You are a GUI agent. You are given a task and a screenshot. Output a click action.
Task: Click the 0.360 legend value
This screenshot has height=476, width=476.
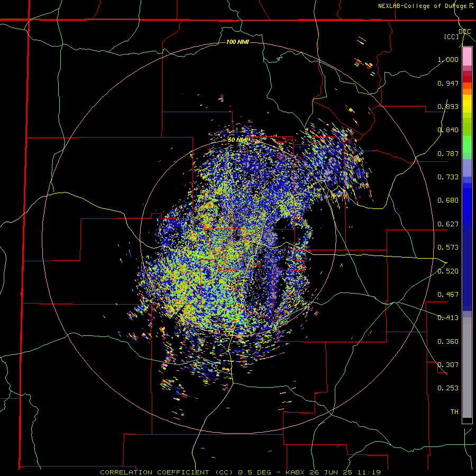point(448,342)
